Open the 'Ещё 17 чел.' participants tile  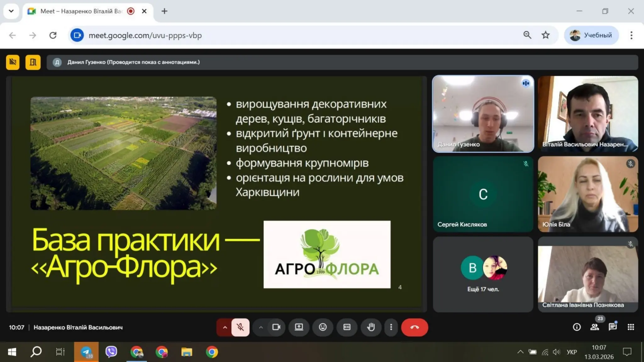tap(483, 274)
